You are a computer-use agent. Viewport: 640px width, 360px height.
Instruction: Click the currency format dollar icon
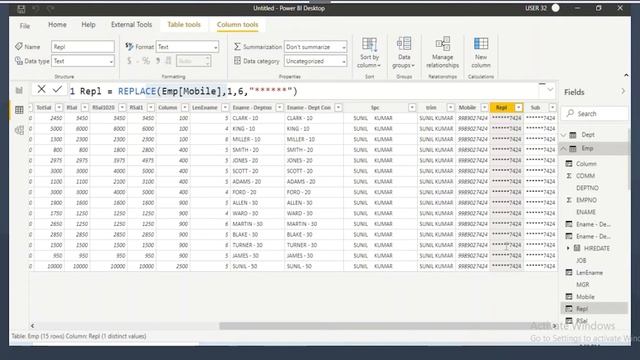click(x=129, y=61)
